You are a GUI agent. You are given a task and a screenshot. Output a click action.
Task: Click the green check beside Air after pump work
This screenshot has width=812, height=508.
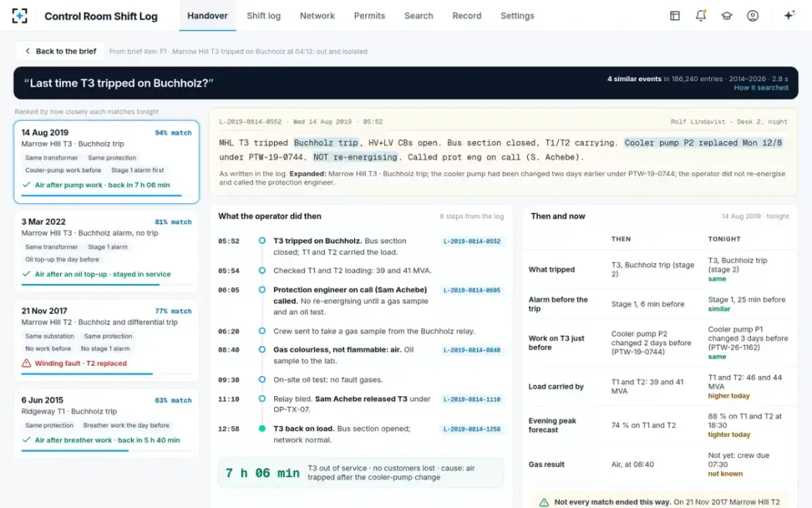pos(26,185)
